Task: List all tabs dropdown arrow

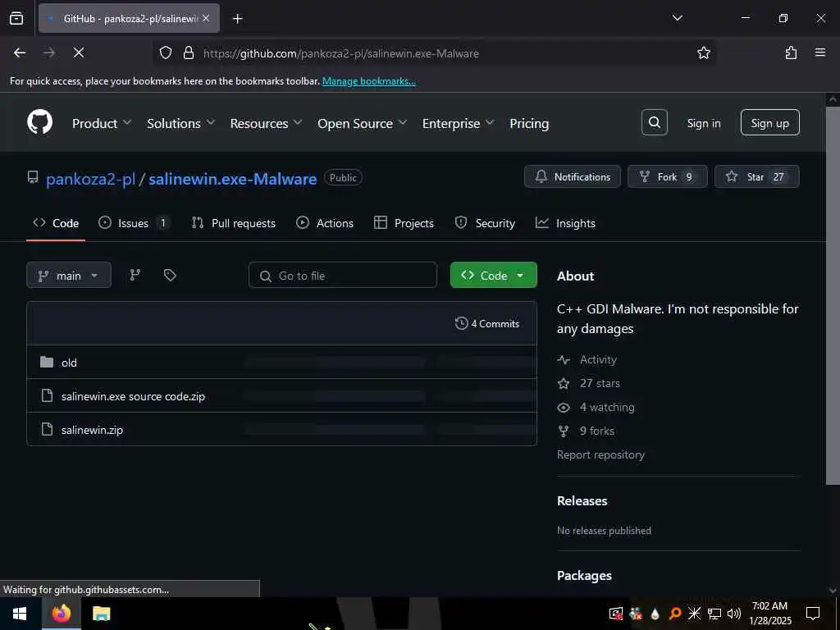Action: [677, 18]
